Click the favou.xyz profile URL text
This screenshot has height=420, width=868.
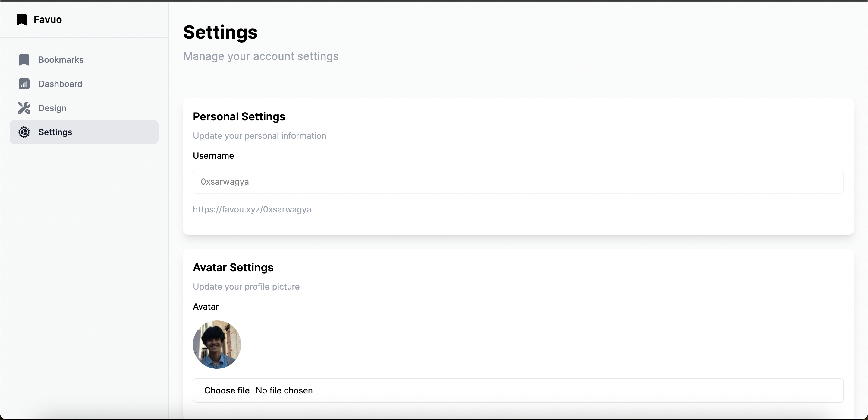[252, 209]
